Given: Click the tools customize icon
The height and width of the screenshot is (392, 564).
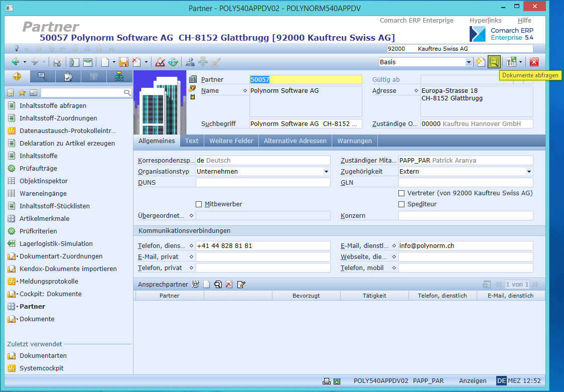Looking at the screenshot, I should pyautogui.click(x=511, y=62).
